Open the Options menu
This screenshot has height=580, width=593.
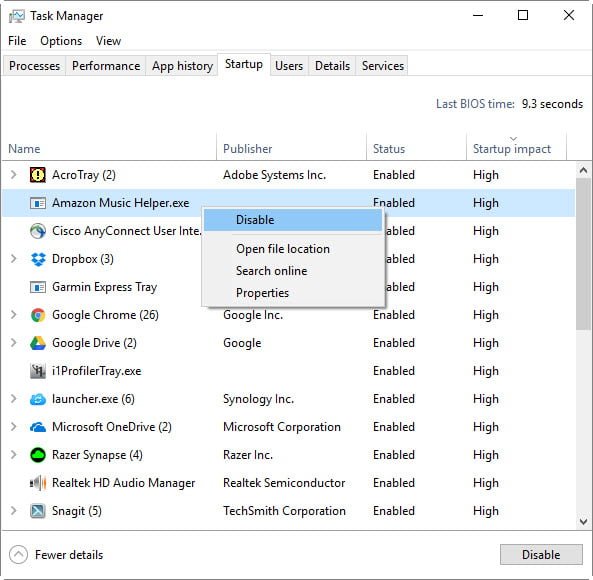(x=61, y=41)
